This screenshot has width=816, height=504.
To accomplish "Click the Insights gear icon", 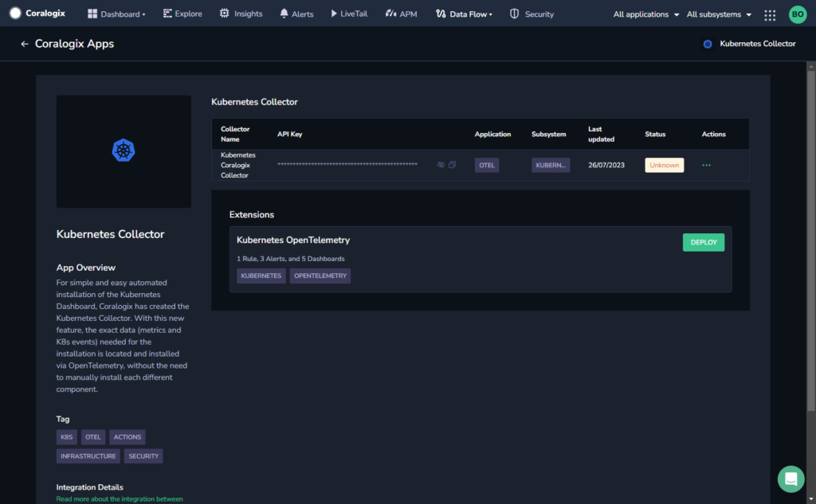I will (224, 14).
